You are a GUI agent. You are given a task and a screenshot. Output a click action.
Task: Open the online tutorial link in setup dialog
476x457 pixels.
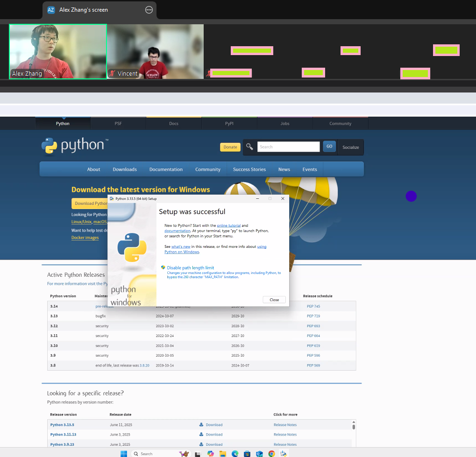228,225
